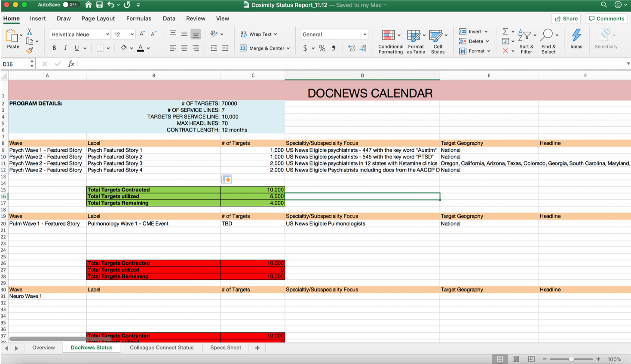631x364 pixels.
Task: Switch to the Page Layout ribbon tab
Action: [98, 18]
